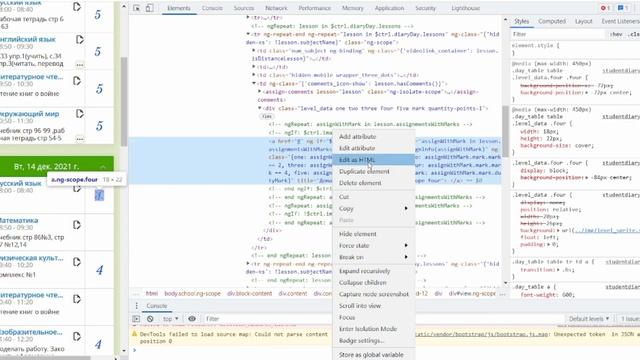640x360 pixels.
Task: Open the Окружающий мир subject link
Action: coord(29,113)
